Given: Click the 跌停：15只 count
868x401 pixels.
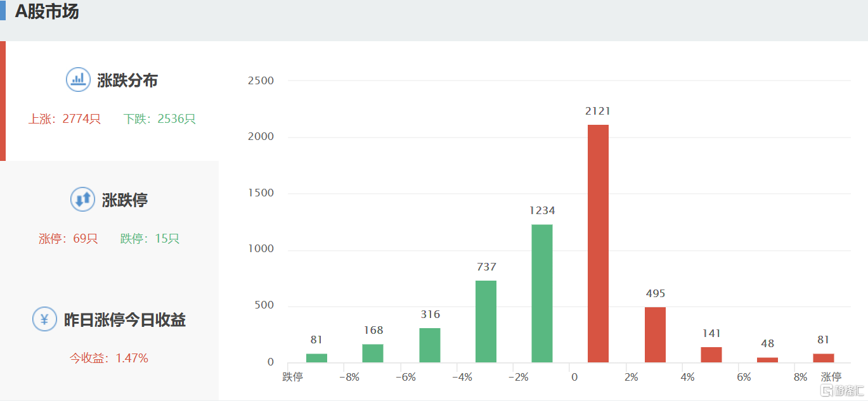Looking at the screenshot, I should pyautogui.click(x=150, y=239).
